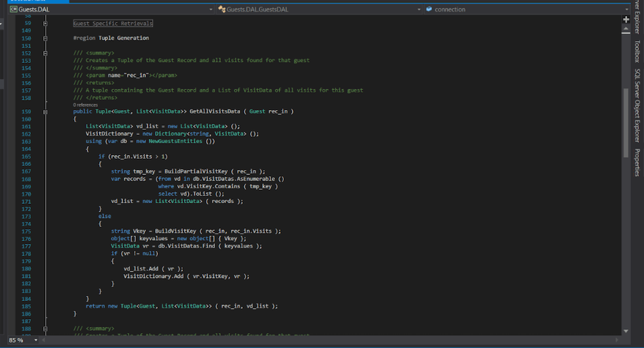Image resolution: width=644 pixels, height=348 pixels.
Task: Open the Toolbox side tab
Action: coord(637,51)
